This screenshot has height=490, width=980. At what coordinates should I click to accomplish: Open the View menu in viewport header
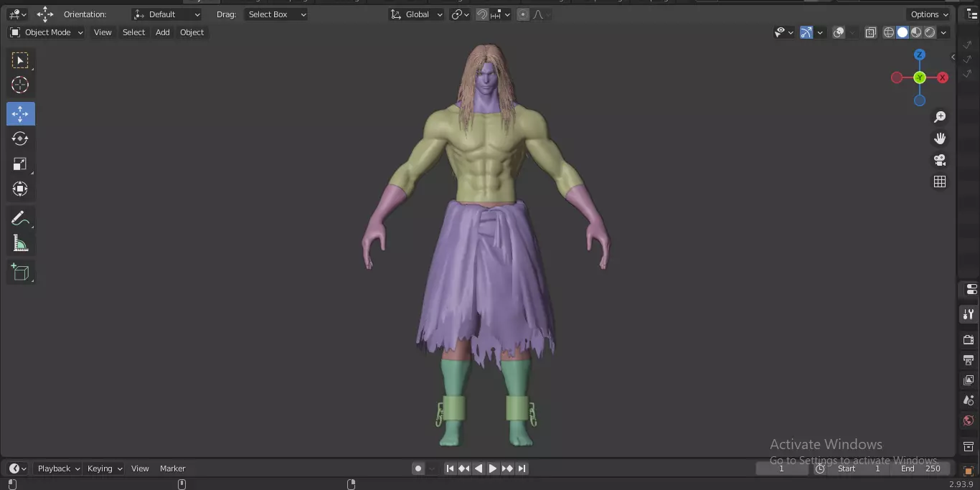[x=103, y=32]
